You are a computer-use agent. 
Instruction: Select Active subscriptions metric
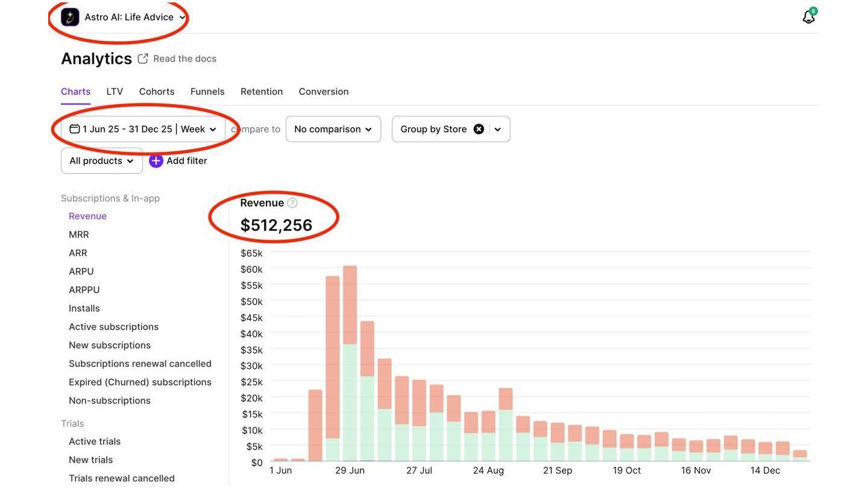click(x=113, y=327)
